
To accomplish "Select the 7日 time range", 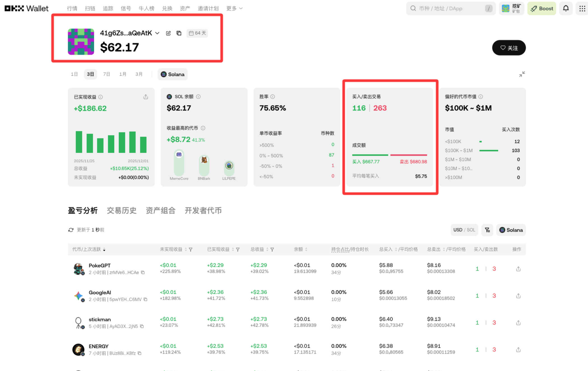I will coord(107,74).
